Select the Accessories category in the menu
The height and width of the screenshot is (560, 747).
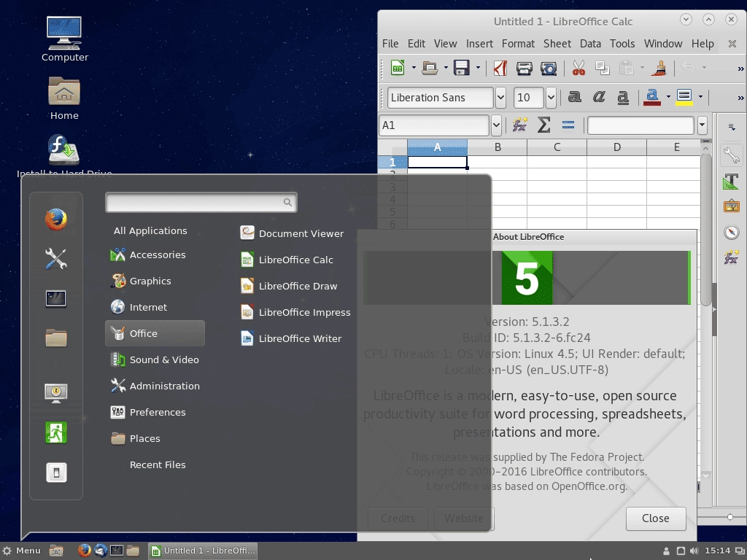click(155, 254)
